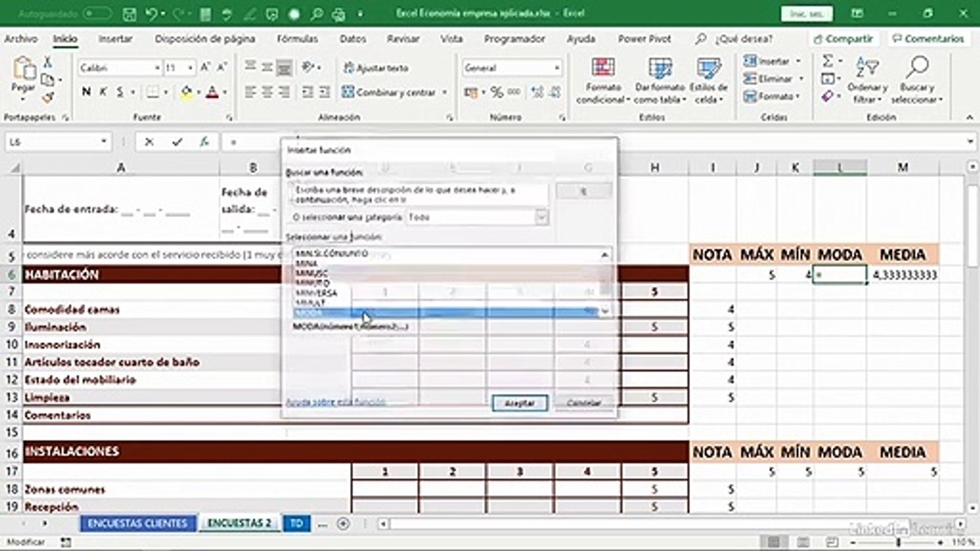Switch to the Power Pivot tab
Screen dimensions: 980x551
coord(645,38)
